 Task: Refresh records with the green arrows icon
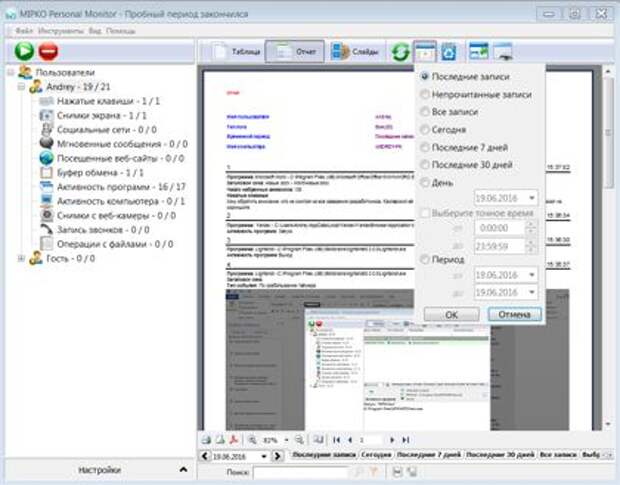(400, 52)
